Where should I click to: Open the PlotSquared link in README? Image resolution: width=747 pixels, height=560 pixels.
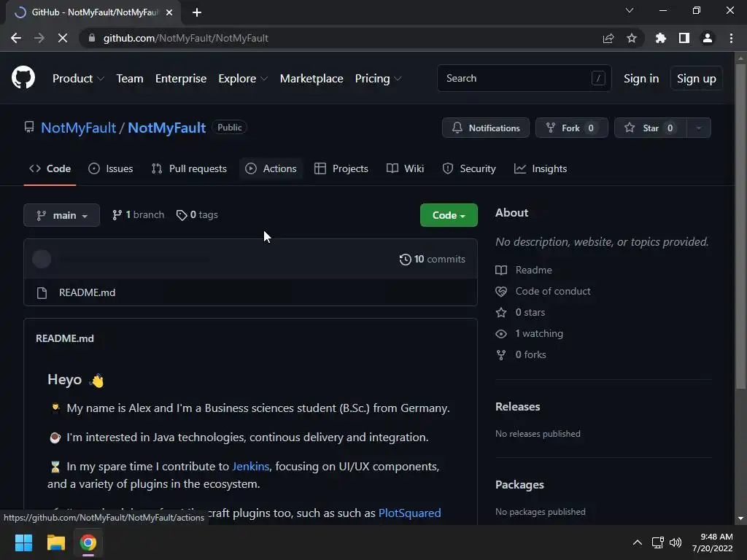coord(410,513)
